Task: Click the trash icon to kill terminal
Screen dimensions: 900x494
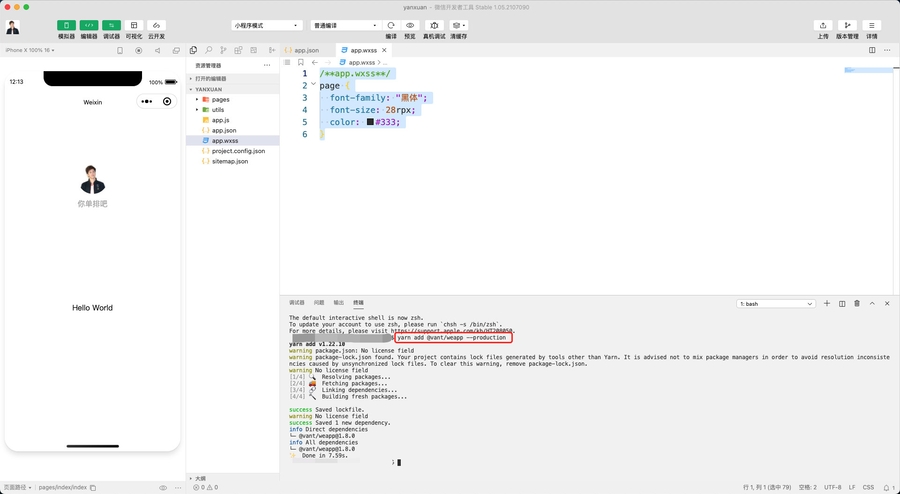Action: point(857,303)
